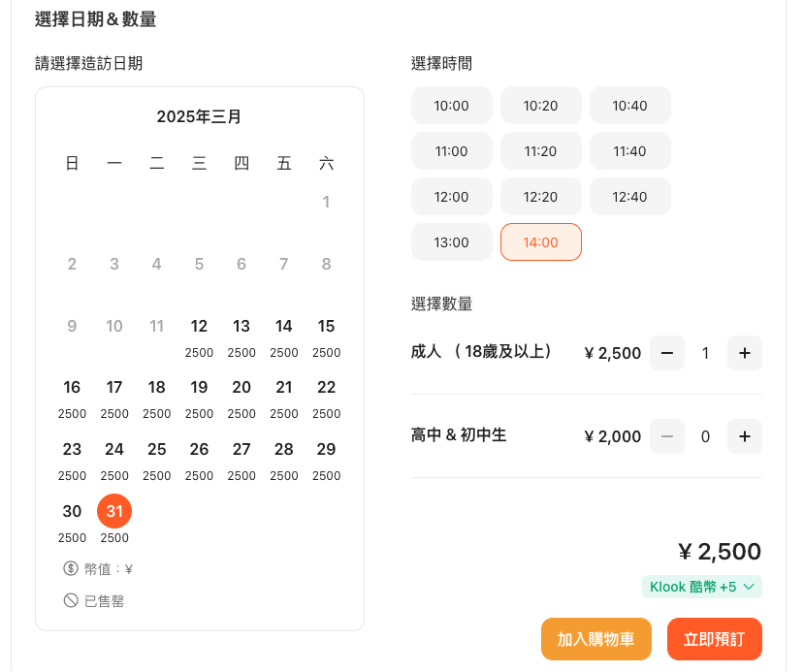
Task: Decrease the 高中 & 初中生 quantity
Action: pyautogui.click(x=666, y=436)
